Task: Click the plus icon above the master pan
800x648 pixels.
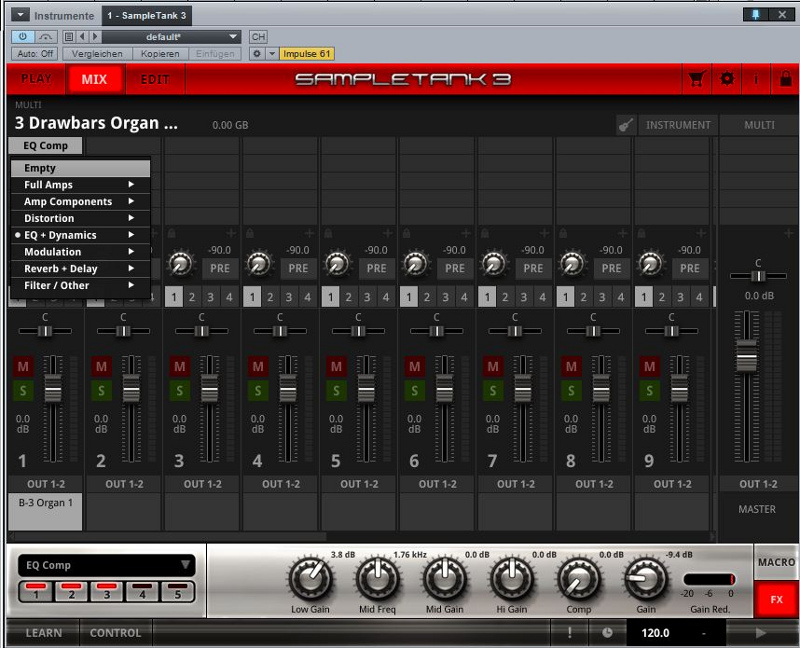Action: click(x=789, y=233)
